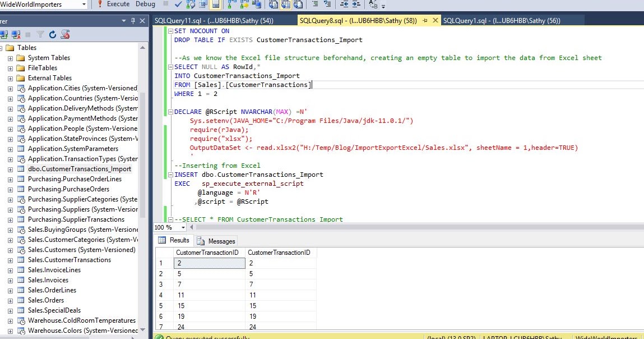Close the Object Explorer panel
This screenshot has width=644, height=339.
pos(142,21)
